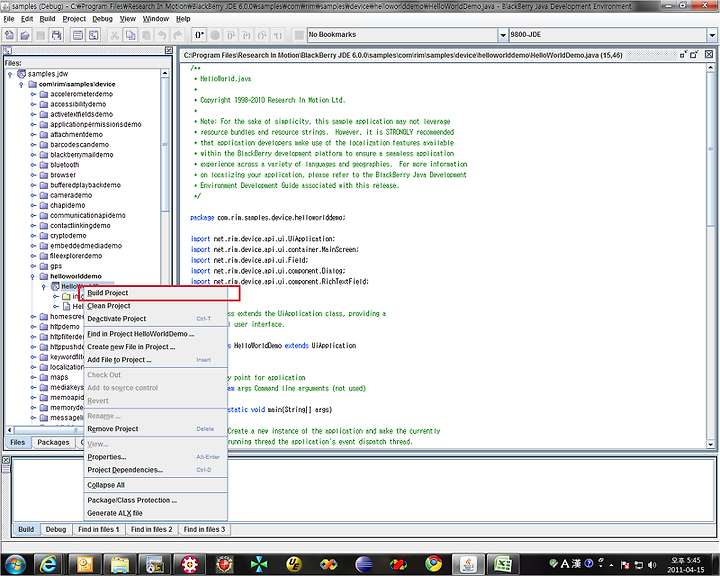Switch to the Debug output tab

pos(56,529)
